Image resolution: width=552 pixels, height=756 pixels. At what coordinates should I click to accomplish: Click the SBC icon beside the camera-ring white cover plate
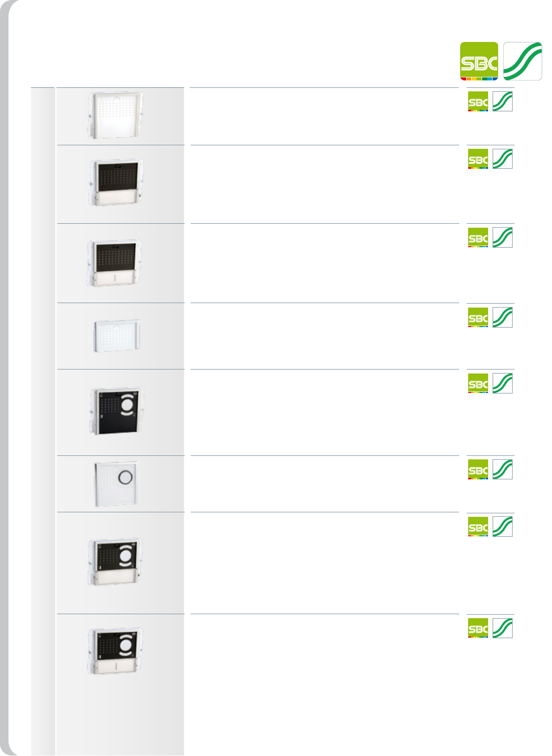point(478,469)
